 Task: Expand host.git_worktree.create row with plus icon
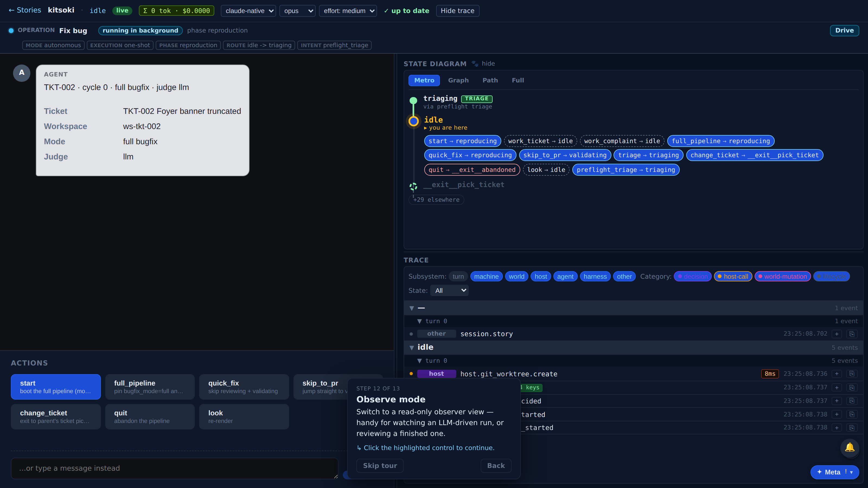pyautogui.click(x=837, y=374)
